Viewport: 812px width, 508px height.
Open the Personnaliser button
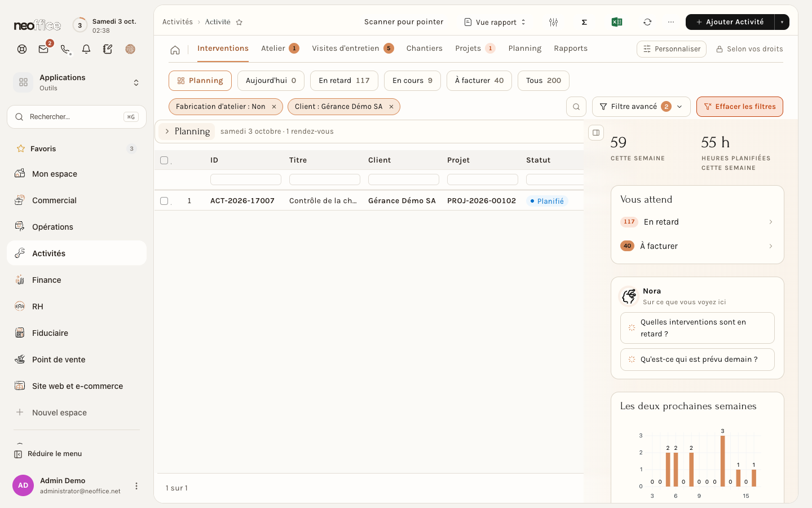[672, 49]
